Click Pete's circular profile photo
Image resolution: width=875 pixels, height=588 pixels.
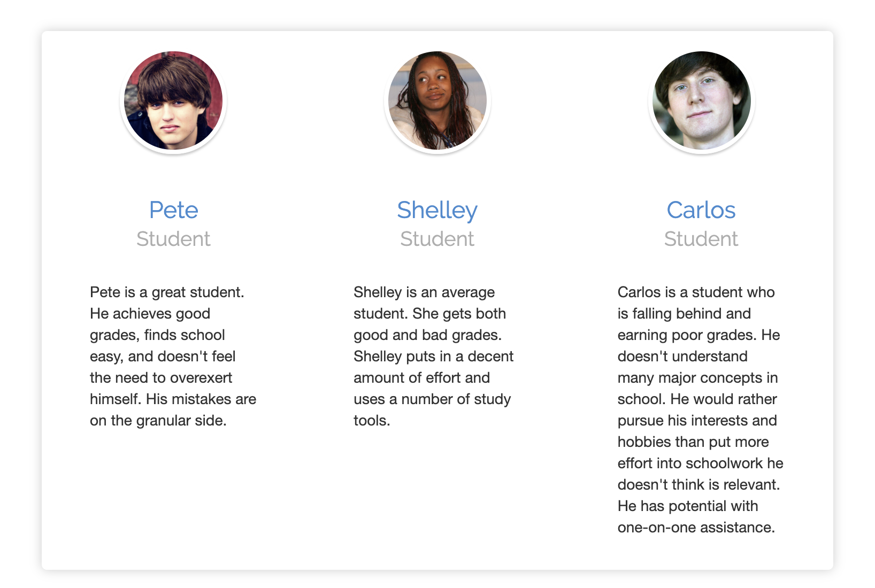[173, 100]
